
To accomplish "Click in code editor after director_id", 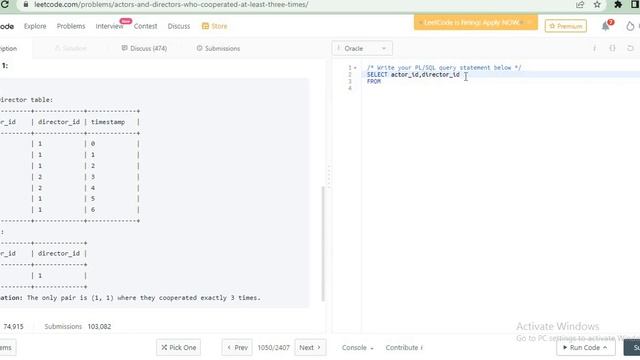I will pos(460,75).
